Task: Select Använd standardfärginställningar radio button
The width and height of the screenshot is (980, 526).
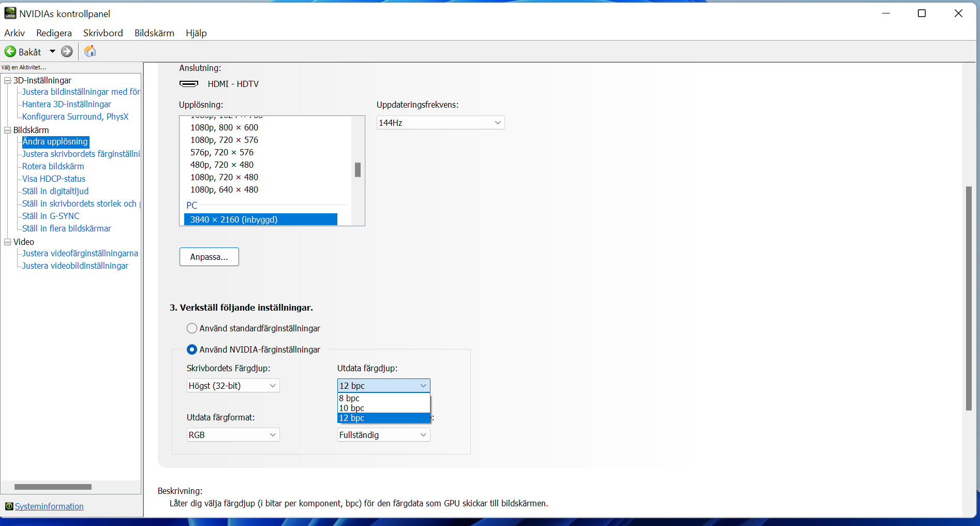Action: [192, 328]
